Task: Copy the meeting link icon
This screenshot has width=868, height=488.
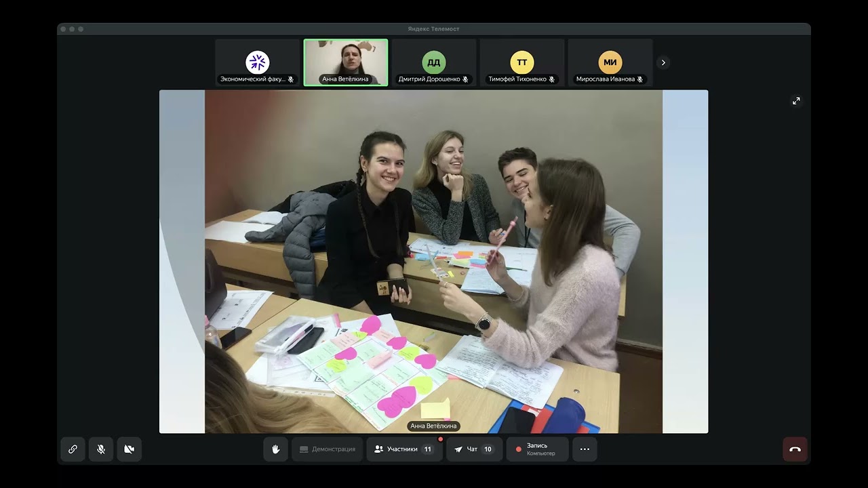Action: [73, 449]
